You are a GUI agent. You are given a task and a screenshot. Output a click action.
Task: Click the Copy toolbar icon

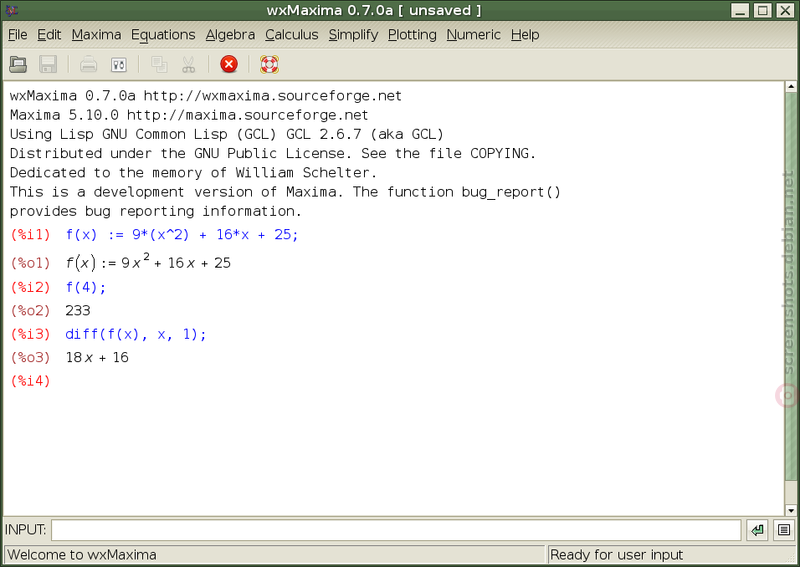(159, 64)
